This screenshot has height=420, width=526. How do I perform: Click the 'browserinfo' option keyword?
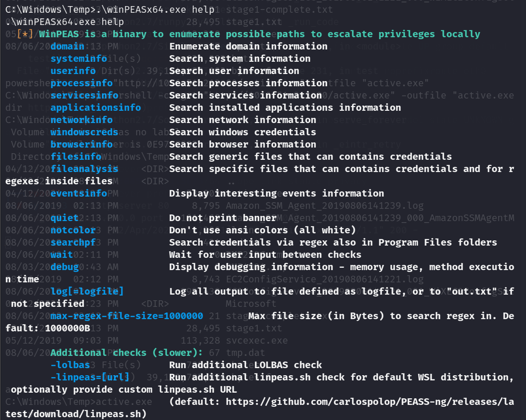click(x=82, y=144)
